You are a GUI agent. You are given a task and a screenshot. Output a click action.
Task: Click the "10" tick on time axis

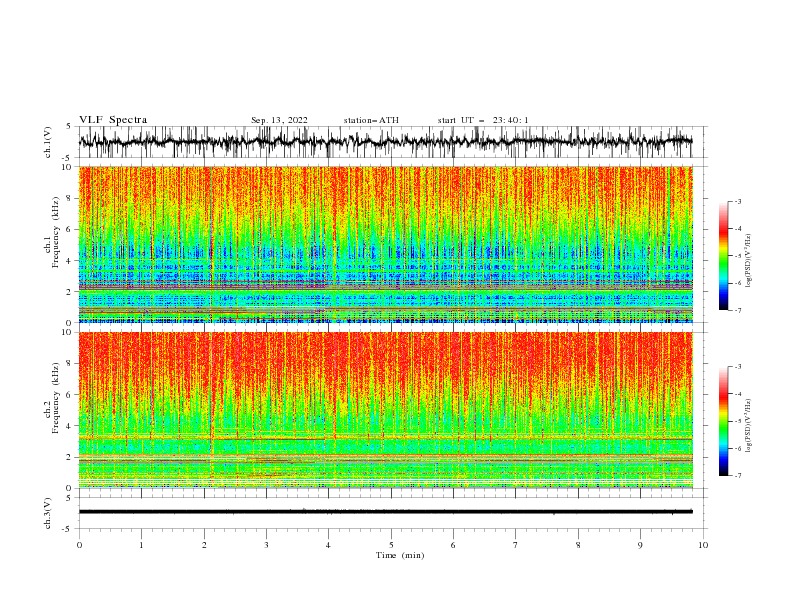tap(703, 545)
